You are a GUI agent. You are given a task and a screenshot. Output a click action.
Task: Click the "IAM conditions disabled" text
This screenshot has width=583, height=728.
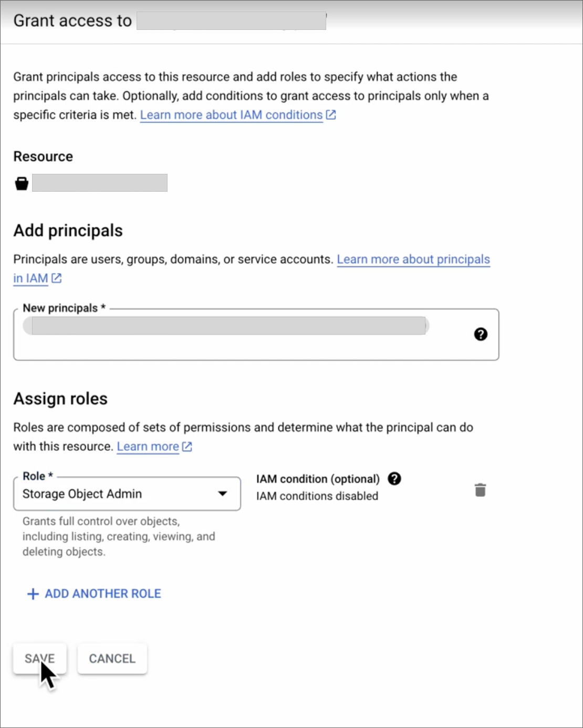tap(317, 496)
